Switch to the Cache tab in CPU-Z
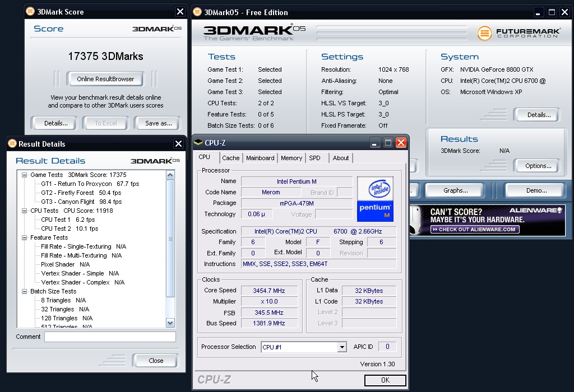Screen dimensions: 574x392 [230, 158]
